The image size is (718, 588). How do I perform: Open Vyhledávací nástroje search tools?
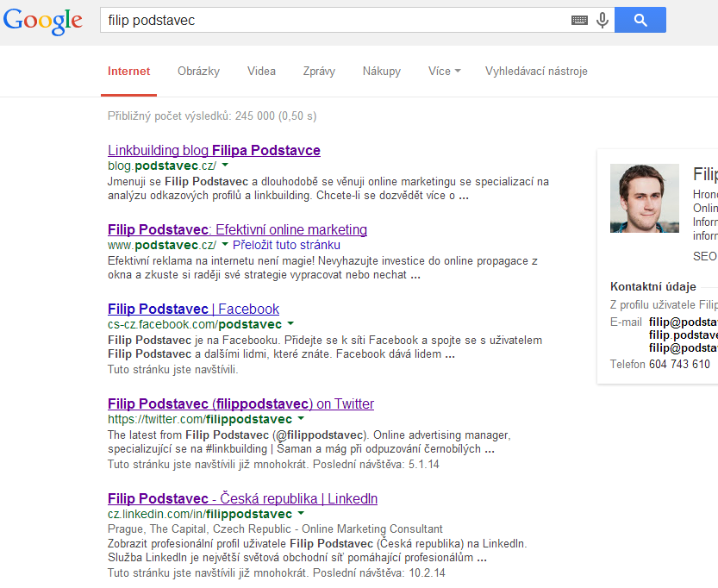point(536,71)
